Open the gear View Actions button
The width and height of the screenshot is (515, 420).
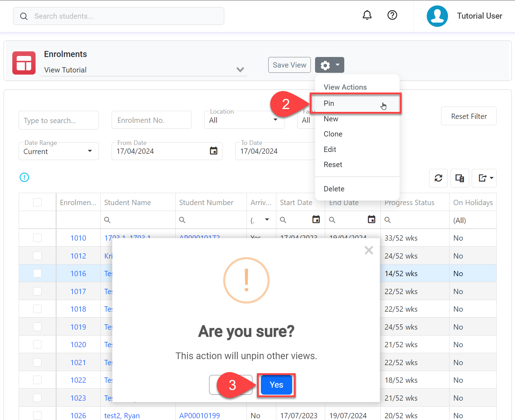click(329, 65)
